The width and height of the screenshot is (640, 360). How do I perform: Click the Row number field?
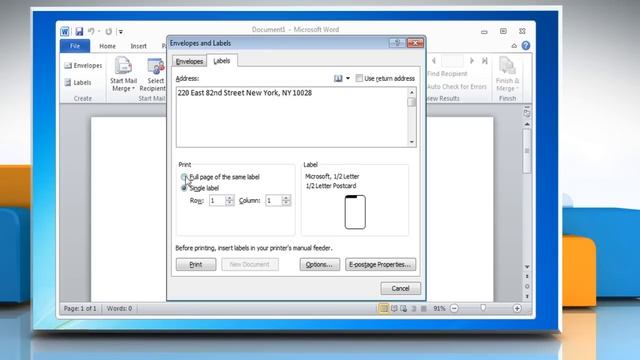click(217, 200)
